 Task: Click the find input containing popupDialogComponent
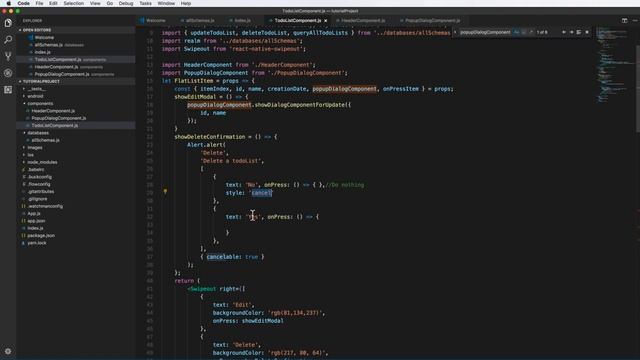click(485, 32)
